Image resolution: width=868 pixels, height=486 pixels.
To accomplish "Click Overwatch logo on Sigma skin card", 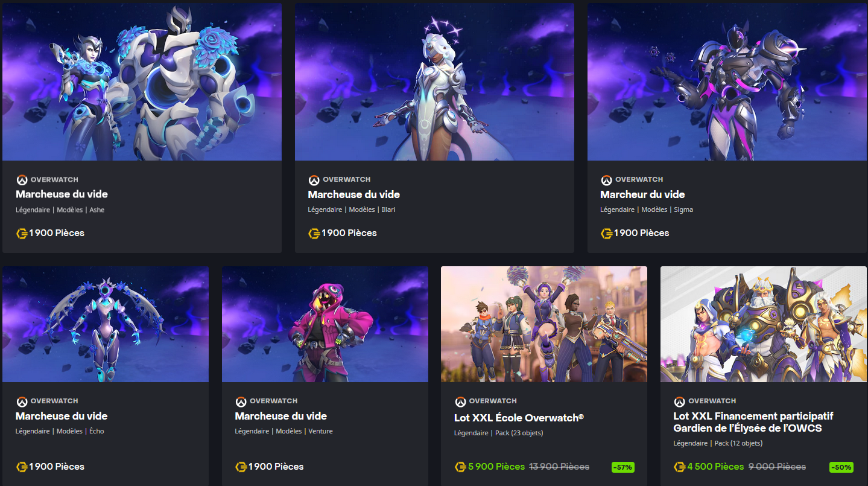I will click(606, 180).
